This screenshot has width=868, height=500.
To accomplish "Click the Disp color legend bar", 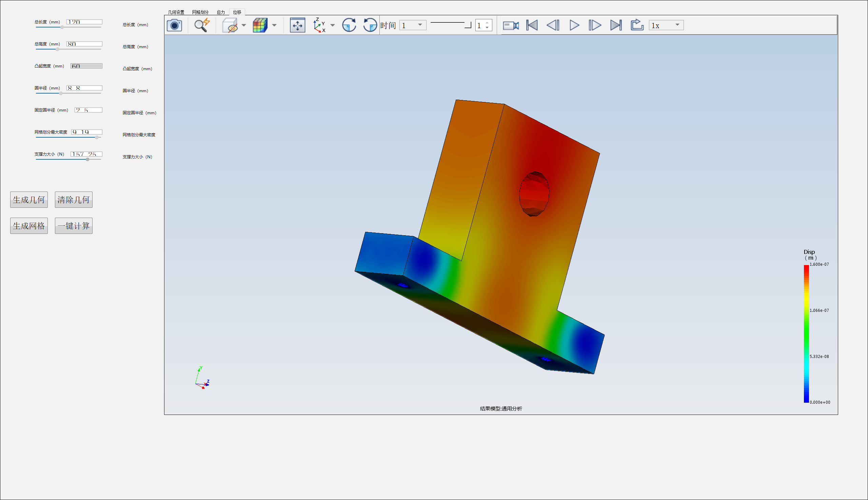I will click(x=806, y=334).
